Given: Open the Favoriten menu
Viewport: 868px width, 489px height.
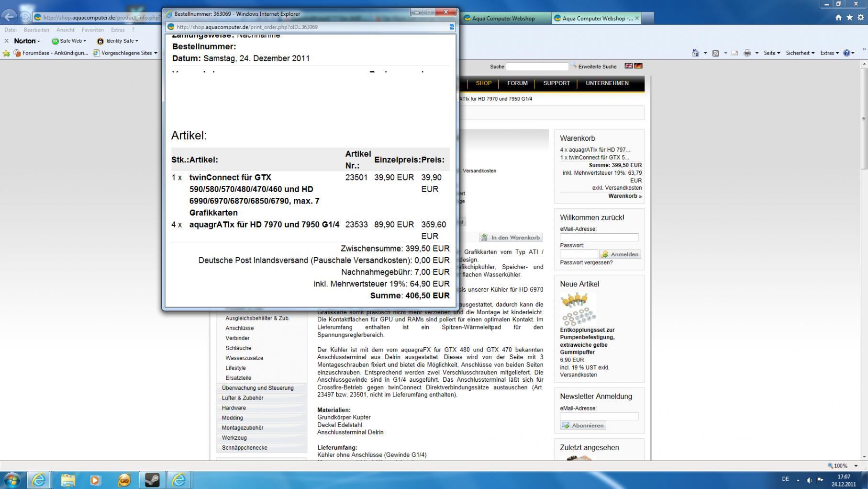Looking at the screenshot, I should [x=93, y=30].
